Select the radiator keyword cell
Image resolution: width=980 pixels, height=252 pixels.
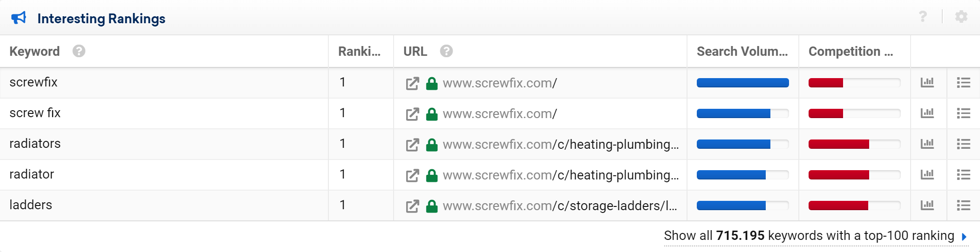point(164,174)
